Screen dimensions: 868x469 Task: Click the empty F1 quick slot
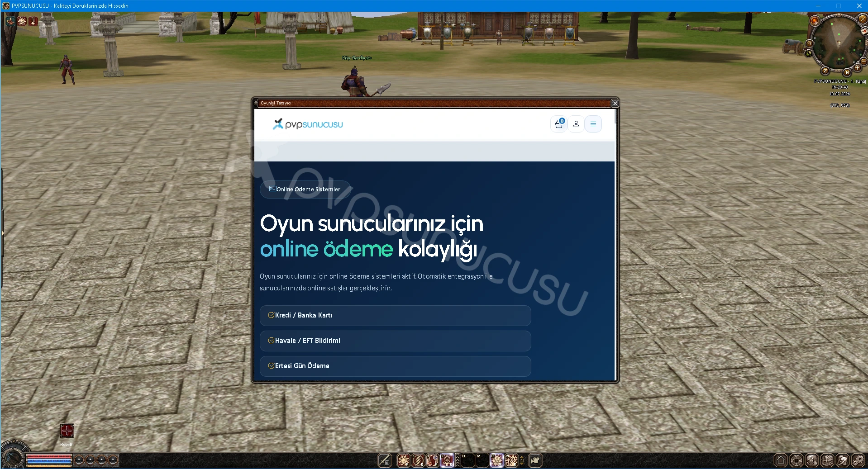click(x=467, y=460)
